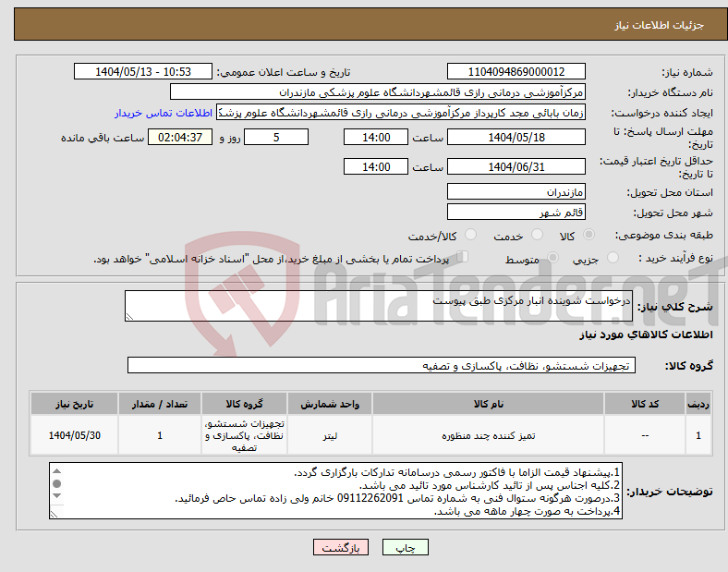
Task: Click the price validity time 14:00 field
Action: pyautogui.click(x=376, y=166)
